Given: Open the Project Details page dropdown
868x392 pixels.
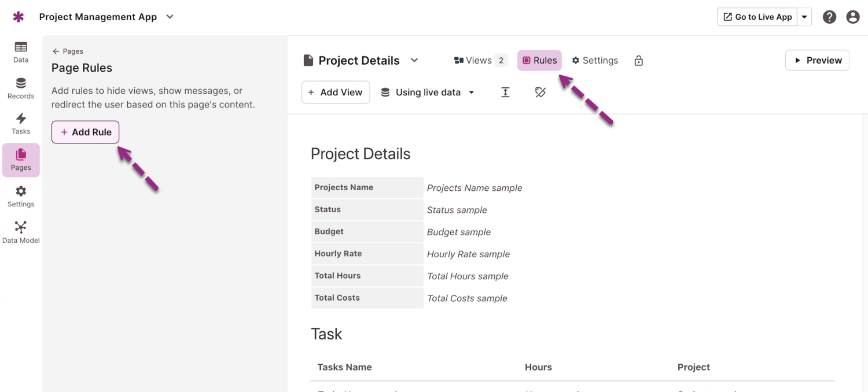Looking at the screenshot, I should pyautogui.click(x=414, y=60).
